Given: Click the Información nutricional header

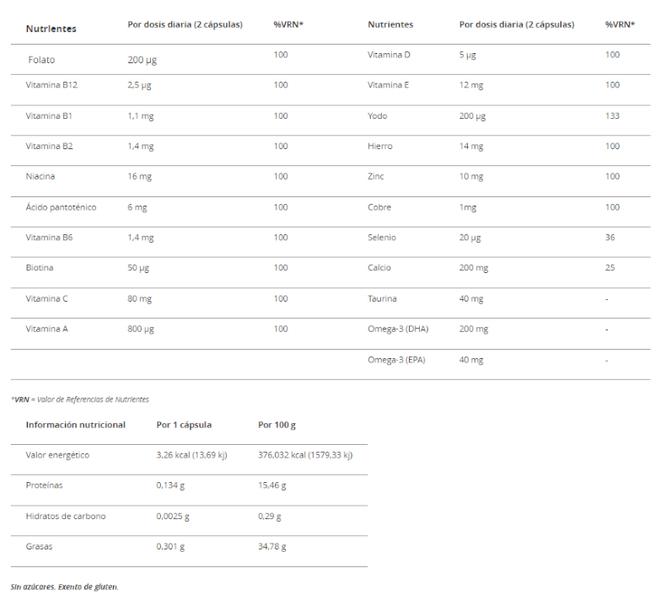Looking at the screenshot, I should (76, 425).
